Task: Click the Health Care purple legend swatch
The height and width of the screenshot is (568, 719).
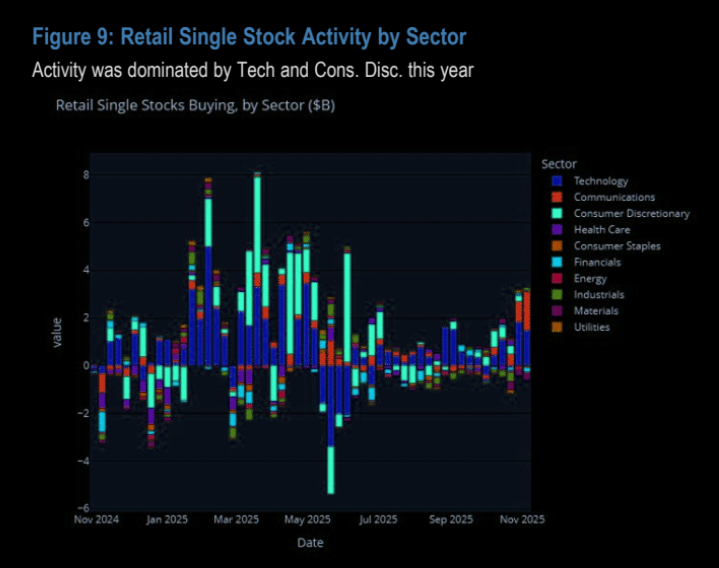Action: tap(556, 230)
